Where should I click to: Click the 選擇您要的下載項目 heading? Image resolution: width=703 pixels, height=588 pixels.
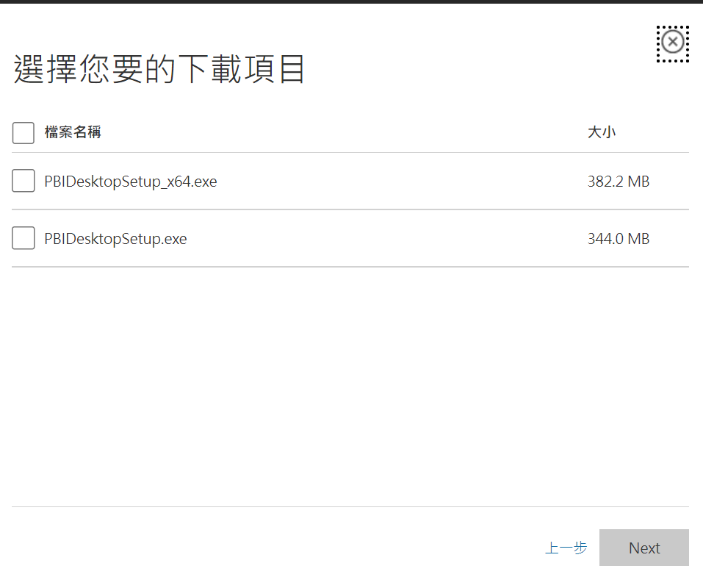[x=159, y=69]
